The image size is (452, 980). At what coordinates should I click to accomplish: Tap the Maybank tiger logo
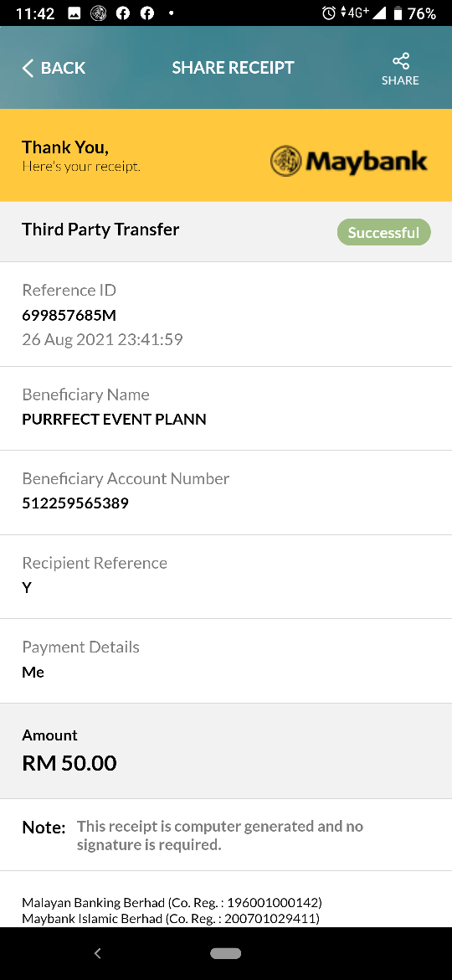286,162
